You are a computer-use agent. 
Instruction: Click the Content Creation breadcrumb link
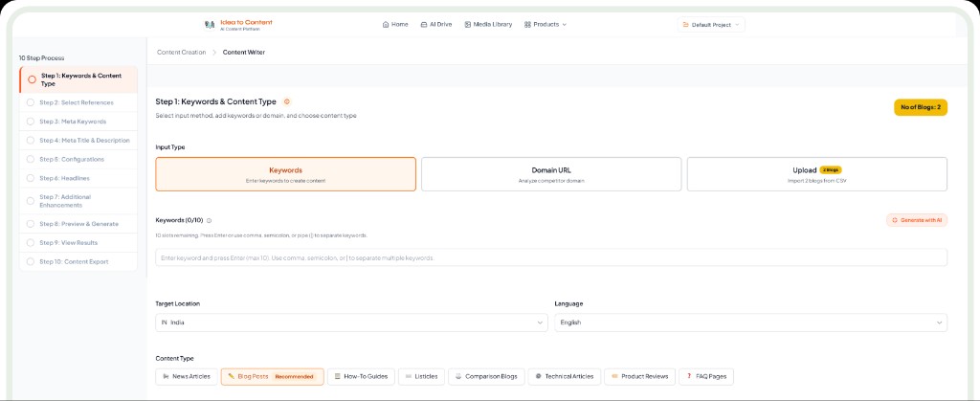(181, 53)
